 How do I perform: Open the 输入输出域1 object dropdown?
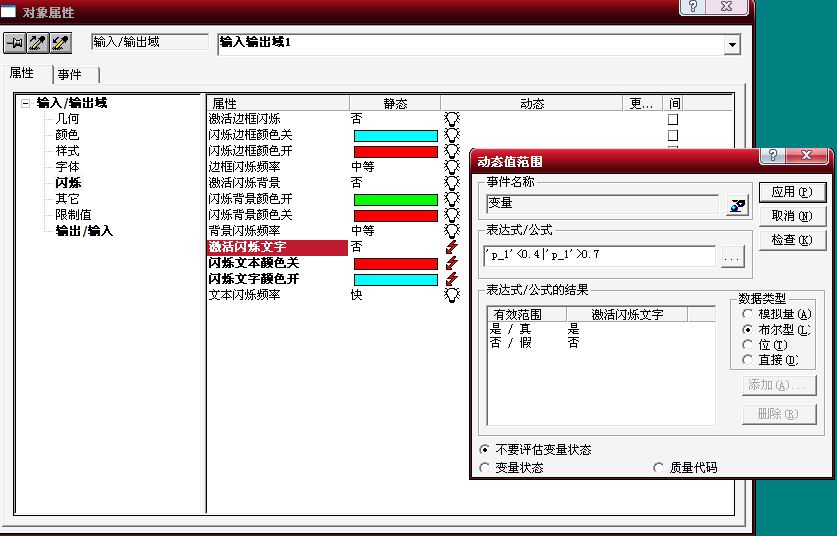point(732,44)
